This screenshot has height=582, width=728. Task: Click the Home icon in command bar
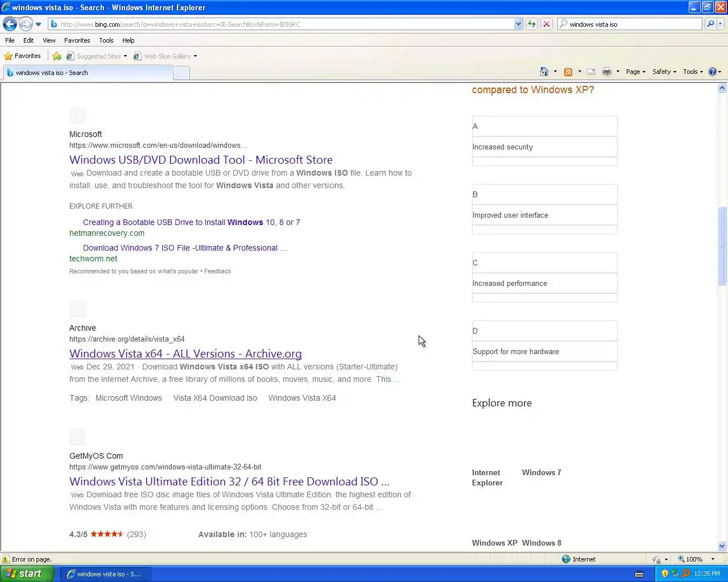[544, 72]
